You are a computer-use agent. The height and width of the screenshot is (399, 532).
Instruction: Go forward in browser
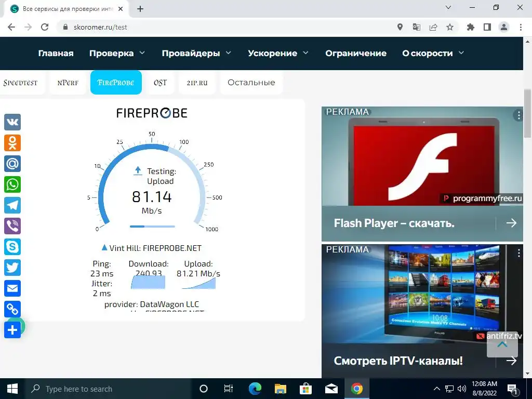[28, 27]
